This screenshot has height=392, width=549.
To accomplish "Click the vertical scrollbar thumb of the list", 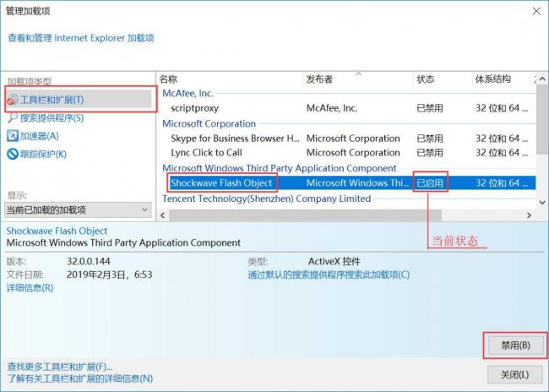I will (542, 119).
